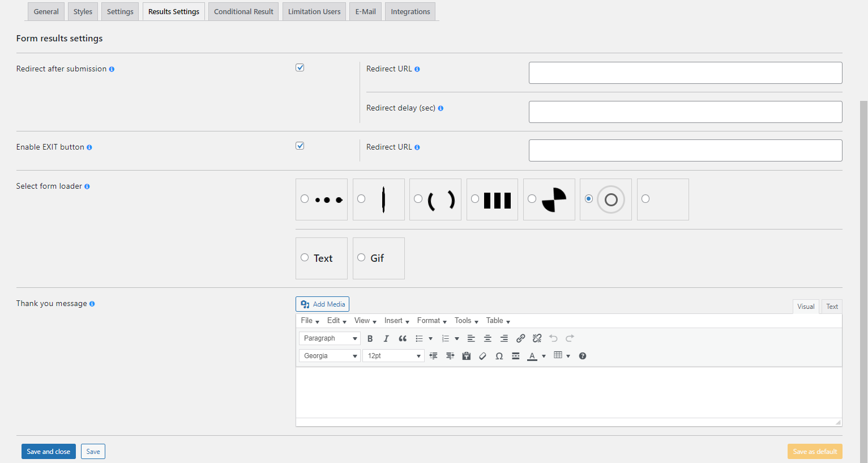Click info icon beside Enable EXIT button
The width and height of the screenshot is (868, 463).
point(89,147)
